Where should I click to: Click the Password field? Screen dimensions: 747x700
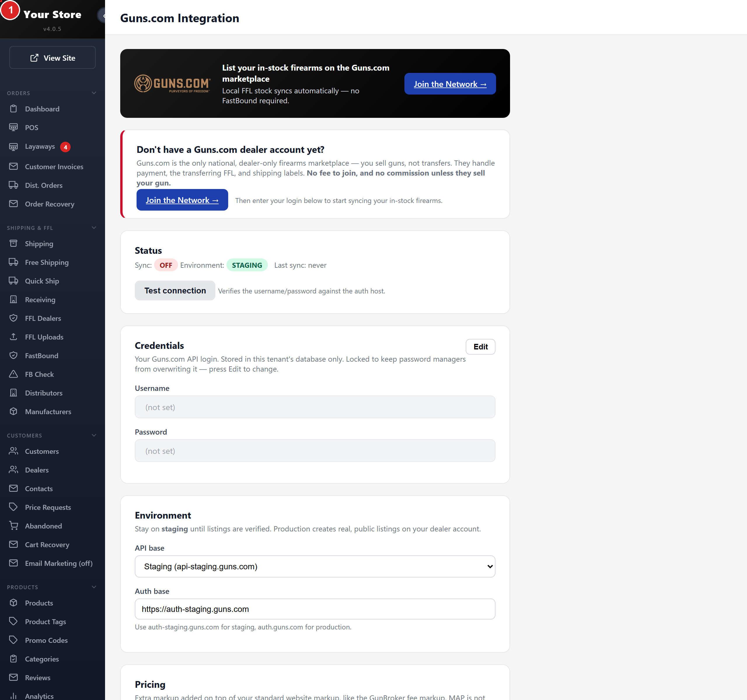point(315,451)
